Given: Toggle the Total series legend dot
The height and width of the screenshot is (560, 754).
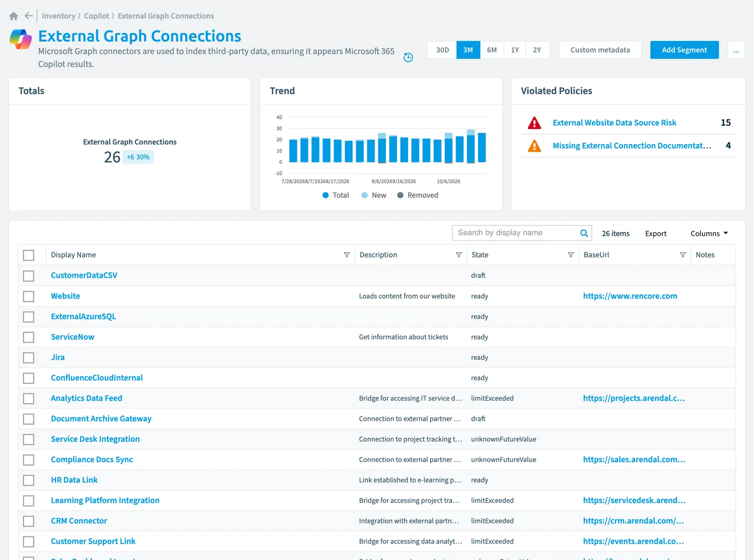Looking at the screenshot, I should click(325, 195).
